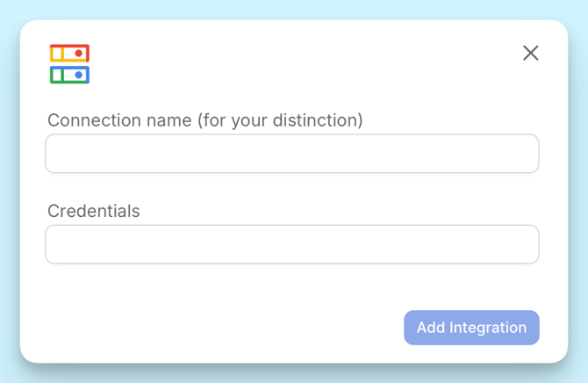Dismiss the Add Integration modal
This screenshot has width=588, height=383.
[x=530, y=53]
